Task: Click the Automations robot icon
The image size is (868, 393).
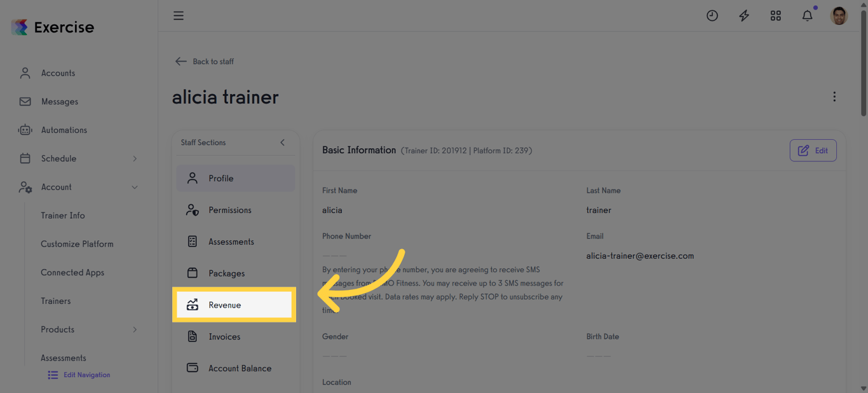Action: (25, 130)
